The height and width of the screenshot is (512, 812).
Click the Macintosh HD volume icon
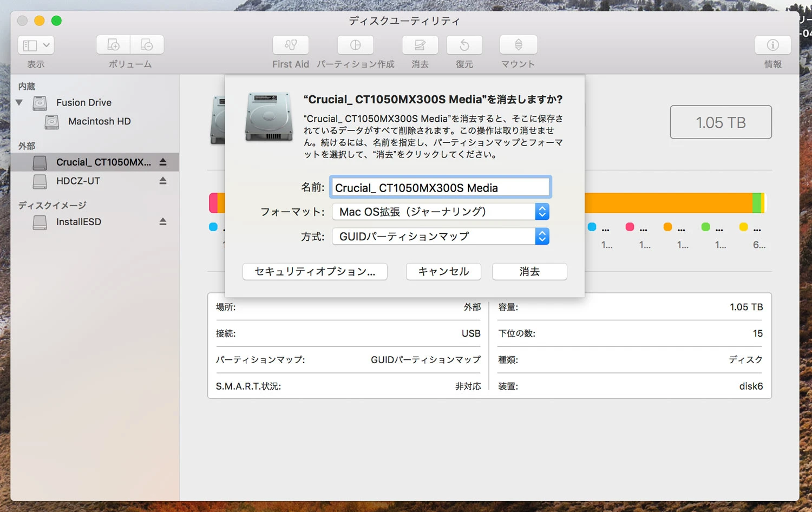[x=52, y=122]
